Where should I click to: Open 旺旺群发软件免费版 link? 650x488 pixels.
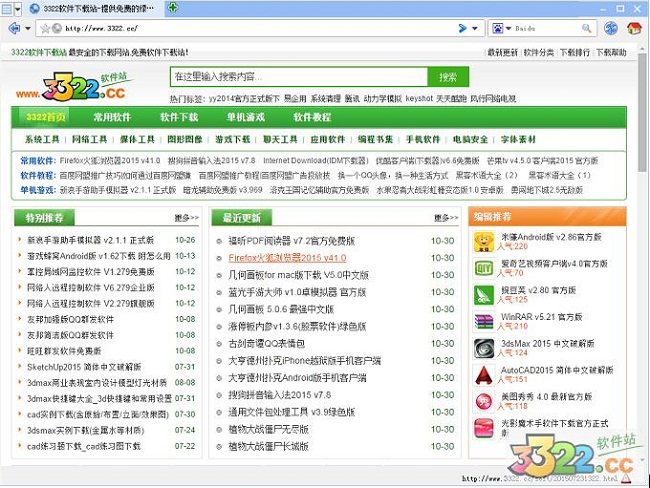[64, 351]
